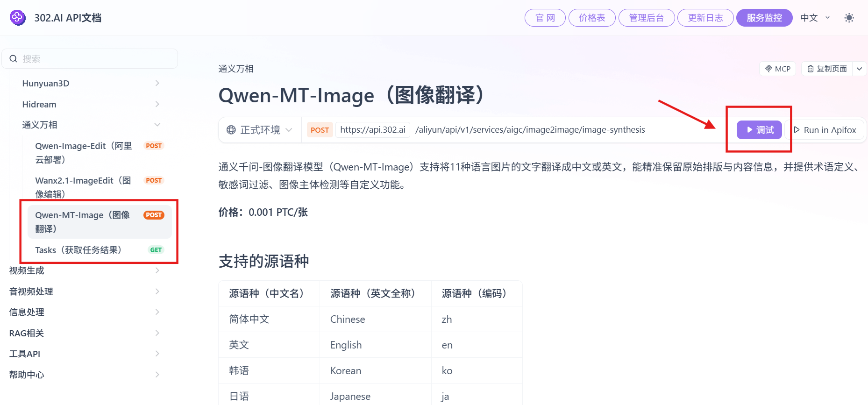Open the 正式环境 environment dropdown
Image resolution: width=868 pixels, height=405 pixels.
point(260,130)
